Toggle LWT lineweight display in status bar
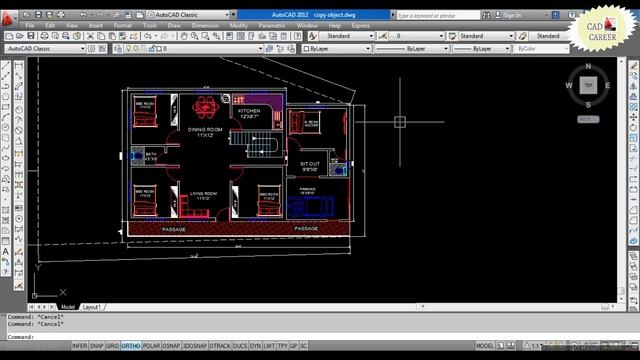The height and width of the screenshot is (360, 640). tap(269, 346)
